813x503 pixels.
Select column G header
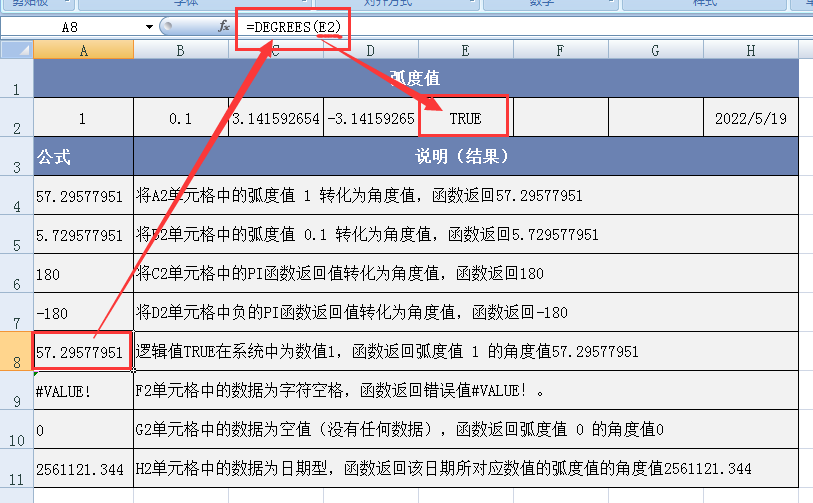coord(655,50)
